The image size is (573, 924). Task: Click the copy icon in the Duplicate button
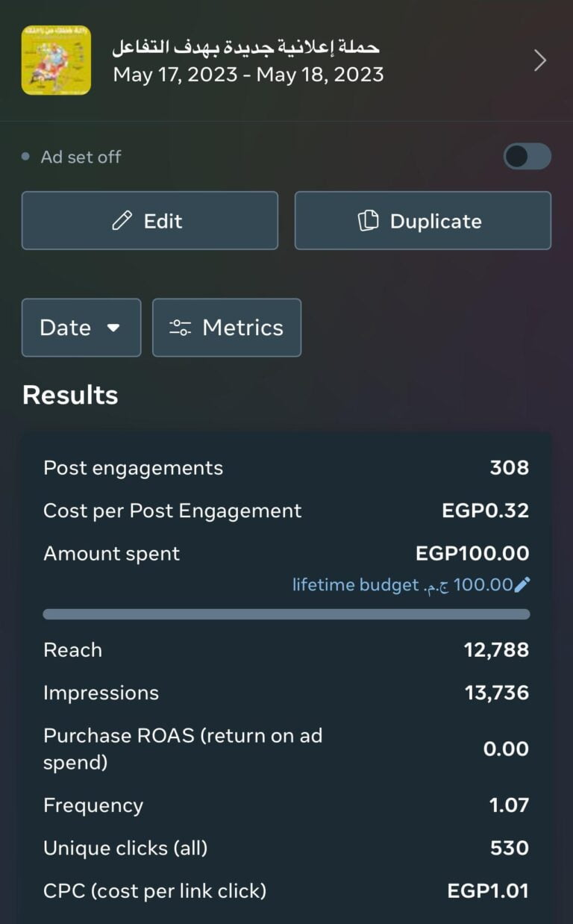368,221
